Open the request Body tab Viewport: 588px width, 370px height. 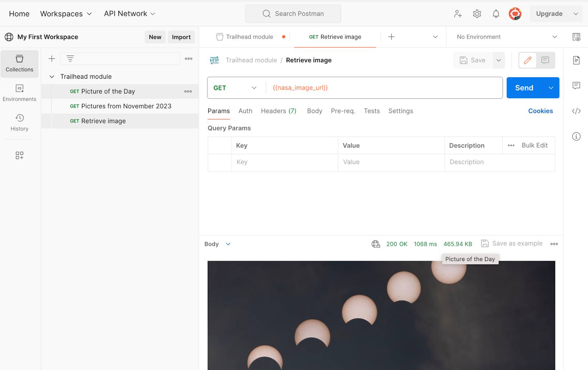tap(315, 111)
